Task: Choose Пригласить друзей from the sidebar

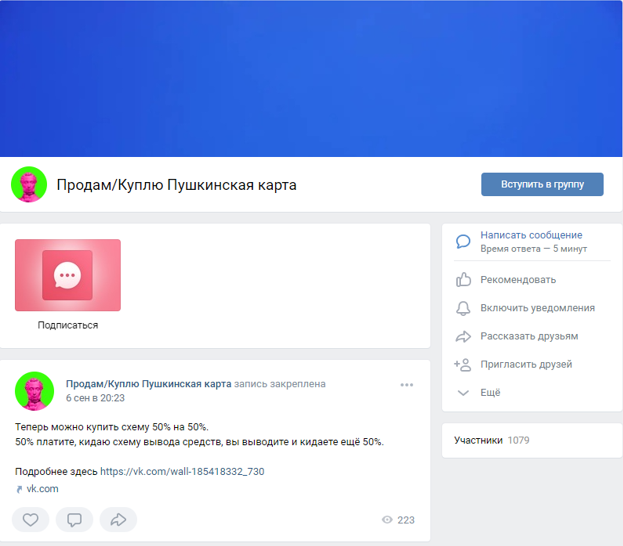Action: click(526, 365)
